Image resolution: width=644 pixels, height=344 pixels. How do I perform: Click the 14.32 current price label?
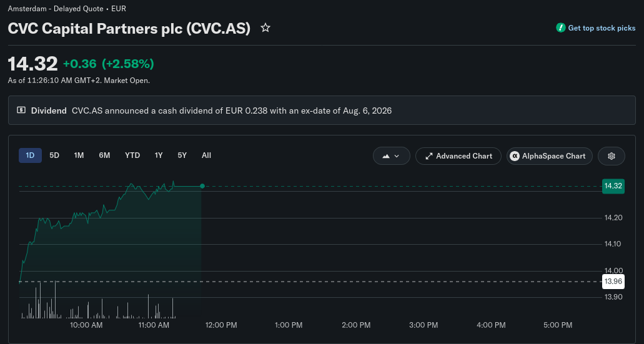tap(613, 186)
